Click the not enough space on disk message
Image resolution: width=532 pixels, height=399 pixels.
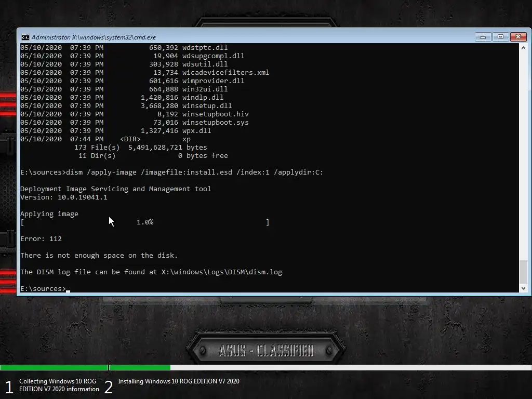click(99, 255)
